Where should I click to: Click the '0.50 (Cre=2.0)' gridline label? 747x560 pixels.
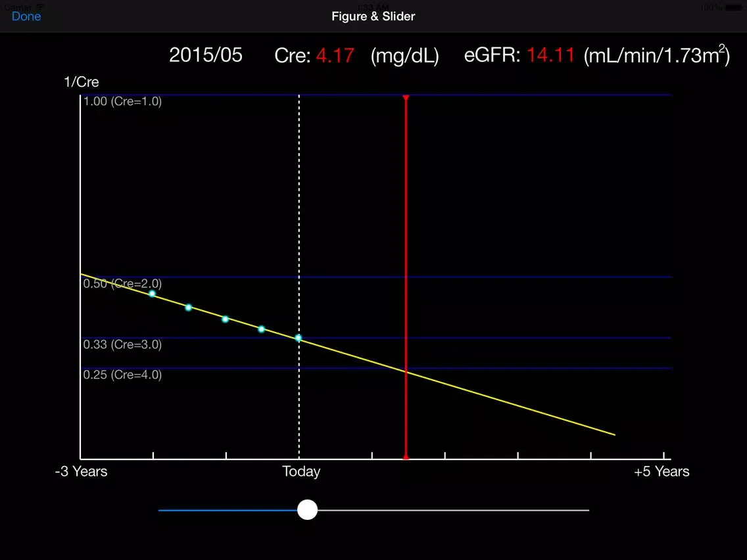click(122, 284)
